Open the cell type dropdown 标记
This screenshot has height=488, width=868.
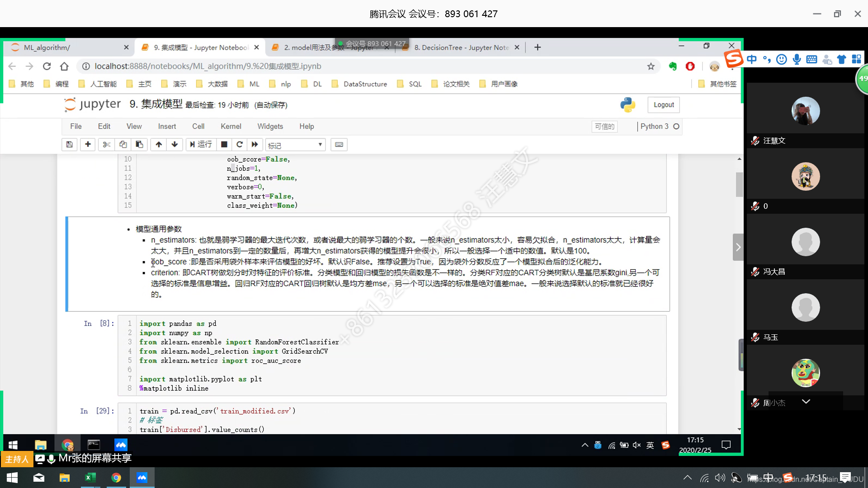pos(295,145)
